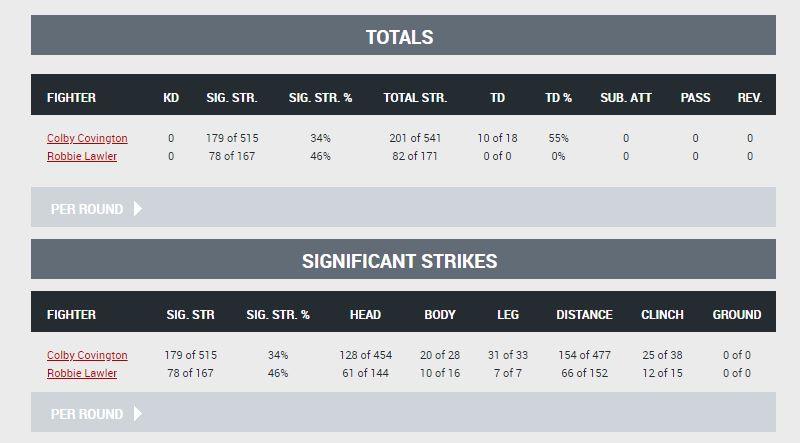
Task: Click the REV. column header
Action: [x=749, y=97]
